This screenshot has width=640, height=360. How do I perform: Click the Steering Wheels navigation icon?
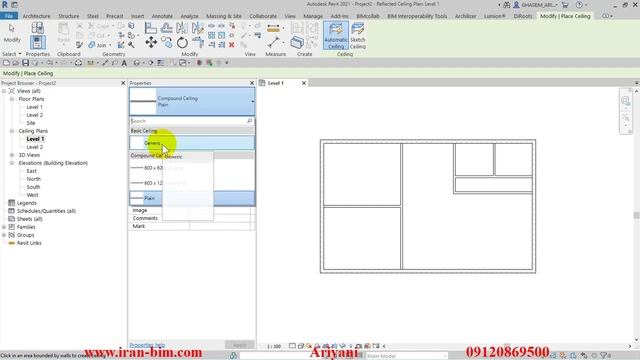coord(626,100)
